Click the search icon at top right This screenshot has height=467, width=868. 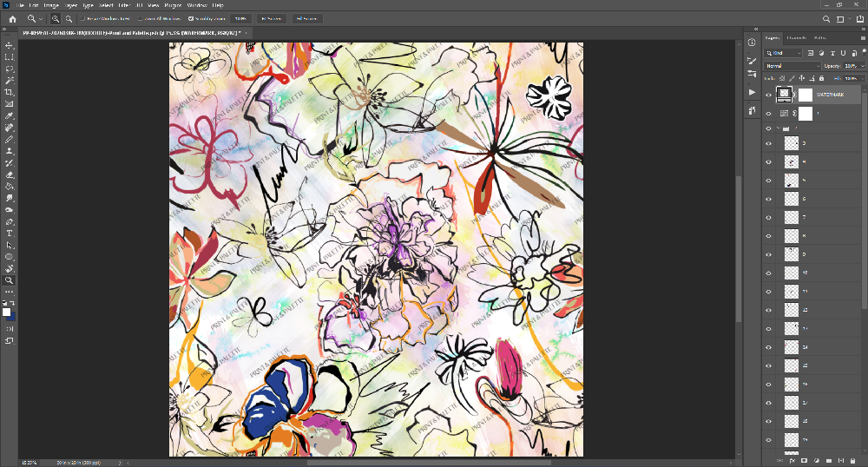(826, 19)
